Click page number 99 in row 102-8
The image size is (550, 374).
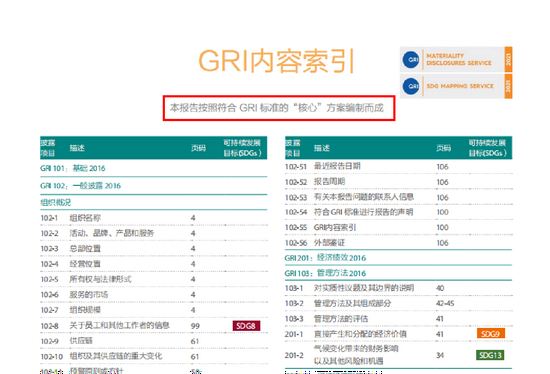point(195,326)
